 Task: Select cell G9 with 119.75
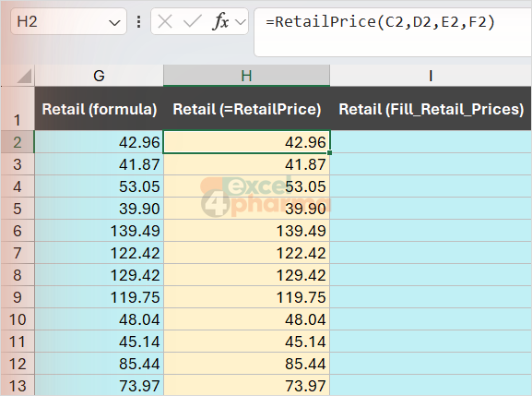(99, 297)
